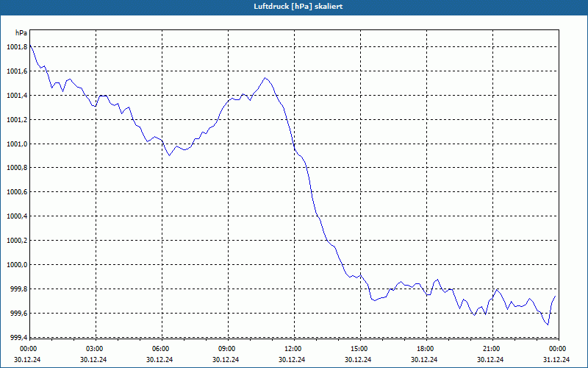Image resolution: width=588 pixels, height=368 pixels.
Task: Click the 09:00 time label
Action: coord(226,349)
